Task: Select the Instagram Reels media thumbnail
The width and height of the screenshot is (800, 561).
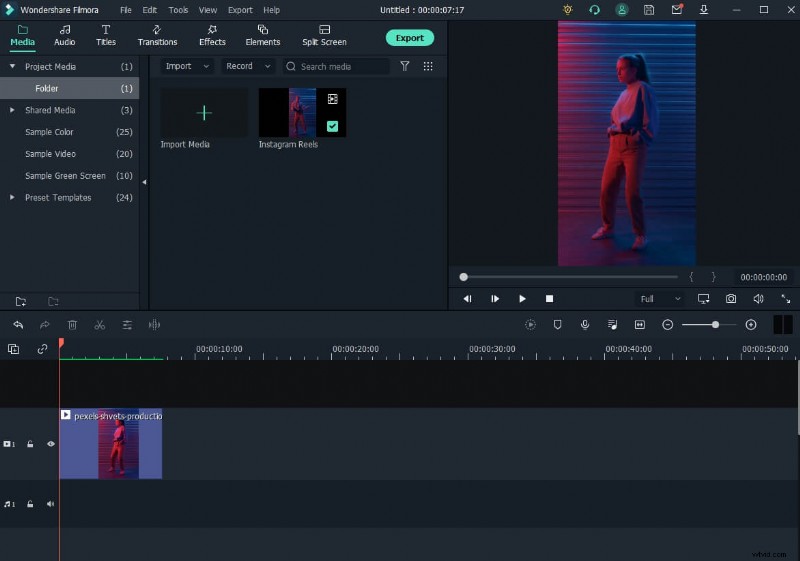Action: [x=302, y=113]
